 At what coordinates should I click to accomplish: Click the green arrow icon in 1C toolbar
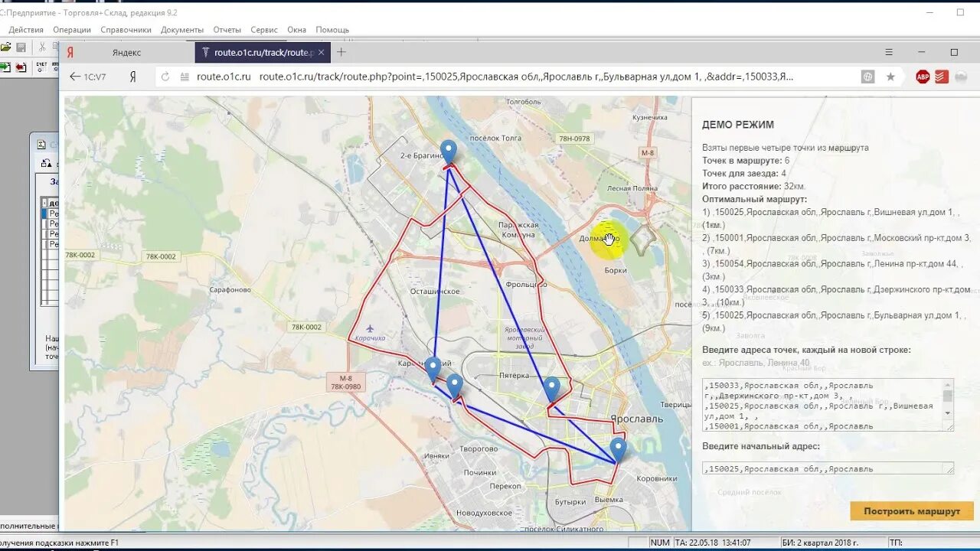pyautogui.click(x=5, y=67)
